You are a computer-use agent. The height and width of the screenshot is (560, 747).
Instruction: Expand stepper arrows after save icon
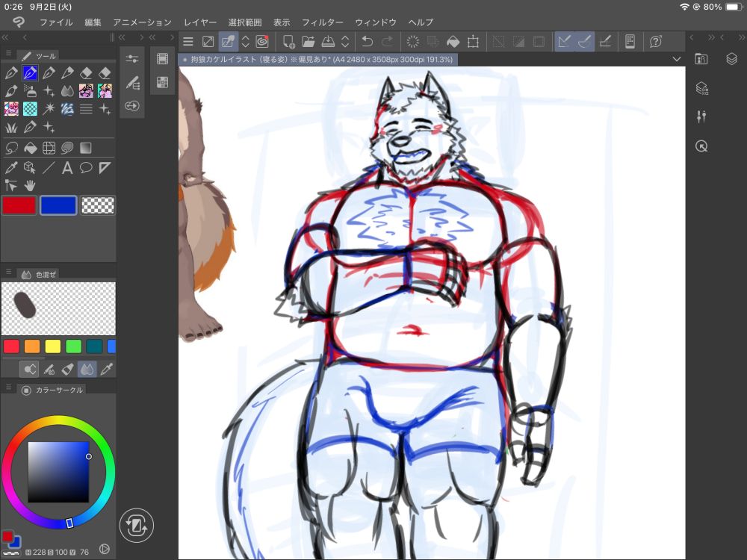pos(345,41)
